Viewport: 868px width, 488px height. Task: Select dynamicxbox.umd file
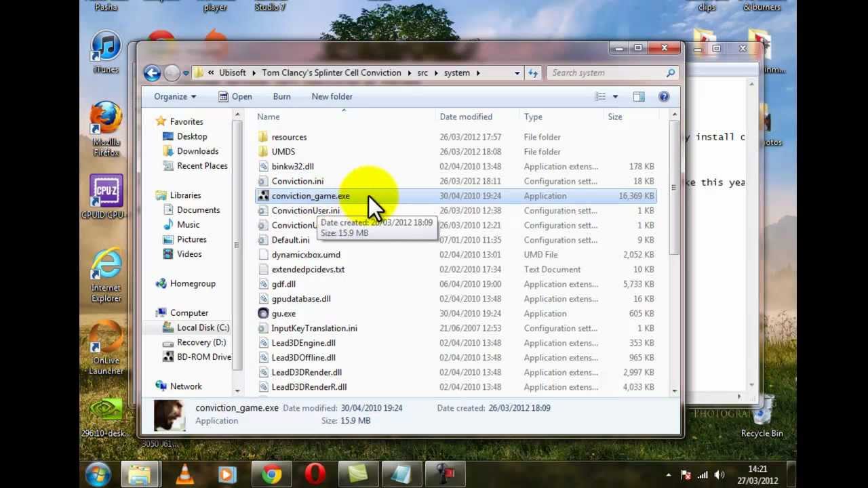click(x=305, y=255)
